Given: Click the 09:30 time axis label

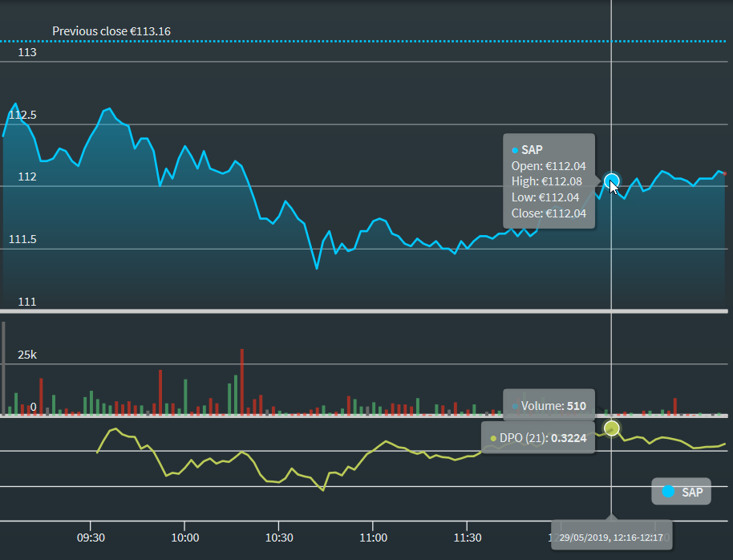Looking at the screenshot, I should pos(91,538).
